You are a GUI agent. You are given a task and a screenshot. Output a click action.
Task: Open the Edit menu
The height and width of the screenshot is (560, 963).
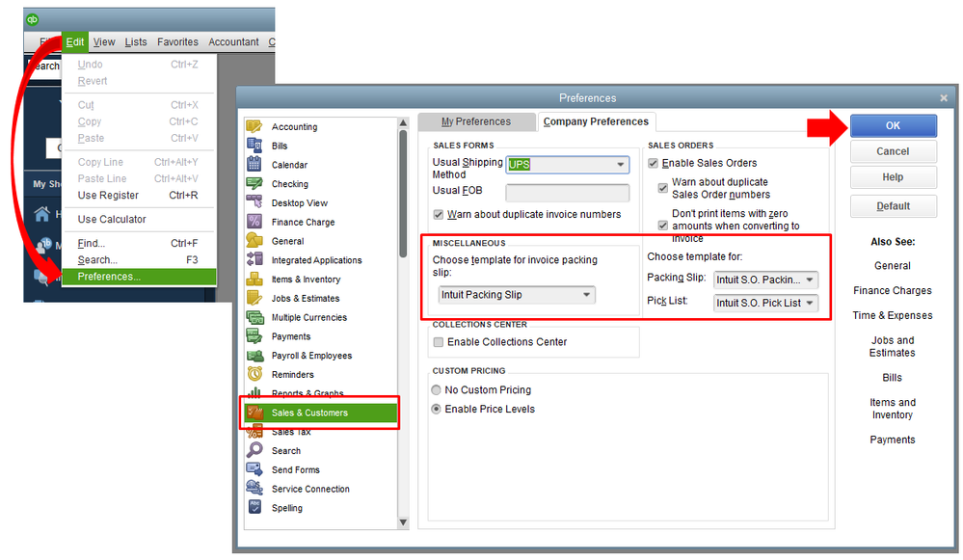point(75,41)
